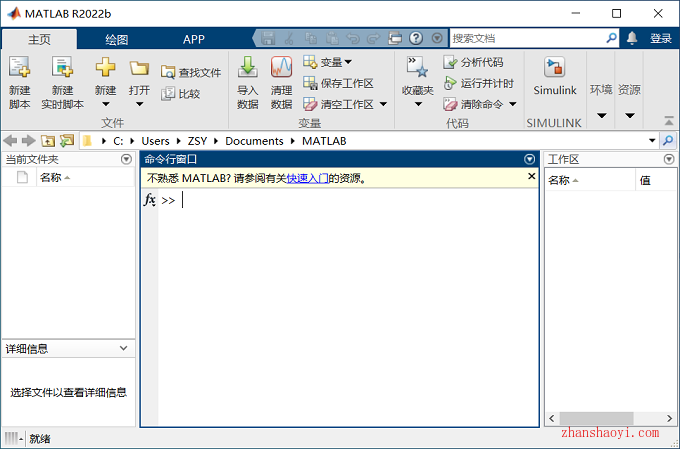Collapse the 详细信息 panel chevron
The width and height of the screenshot is (680, 449).
point(124,348)
